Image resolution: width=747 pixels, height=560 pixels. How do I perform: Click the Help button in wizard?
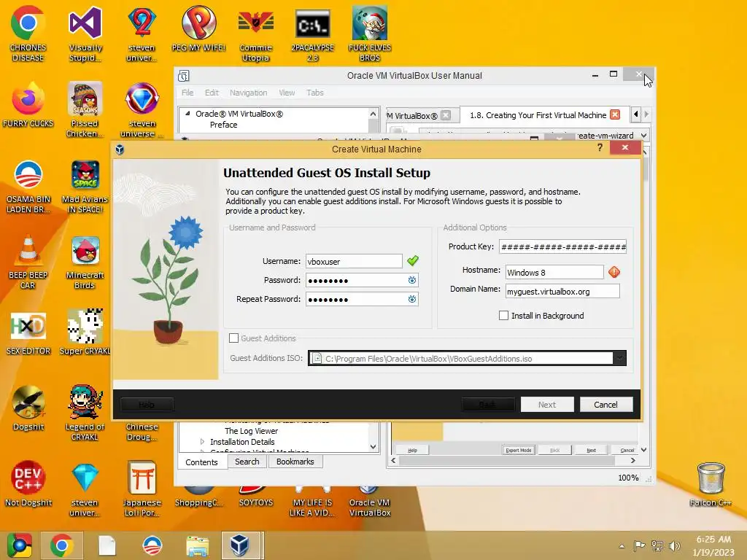point(147,404)
